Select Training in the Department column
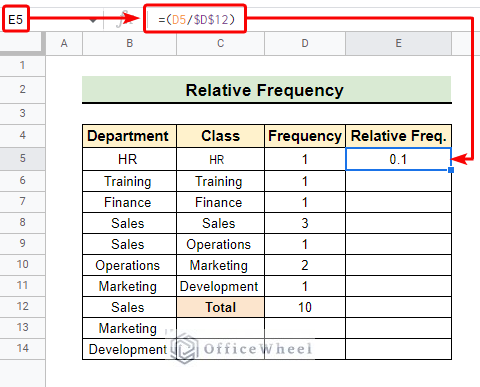 pos(129,181)
